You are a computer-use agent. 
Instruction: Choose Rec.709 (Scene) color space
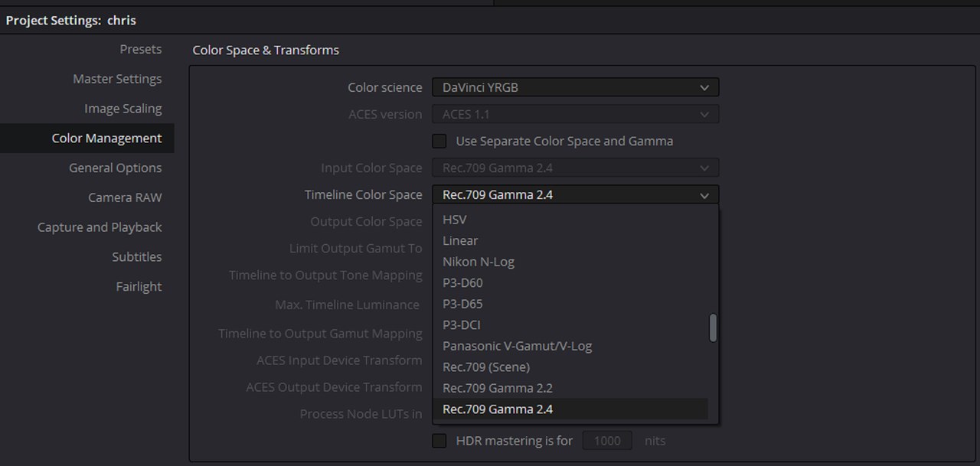point(570,367)
